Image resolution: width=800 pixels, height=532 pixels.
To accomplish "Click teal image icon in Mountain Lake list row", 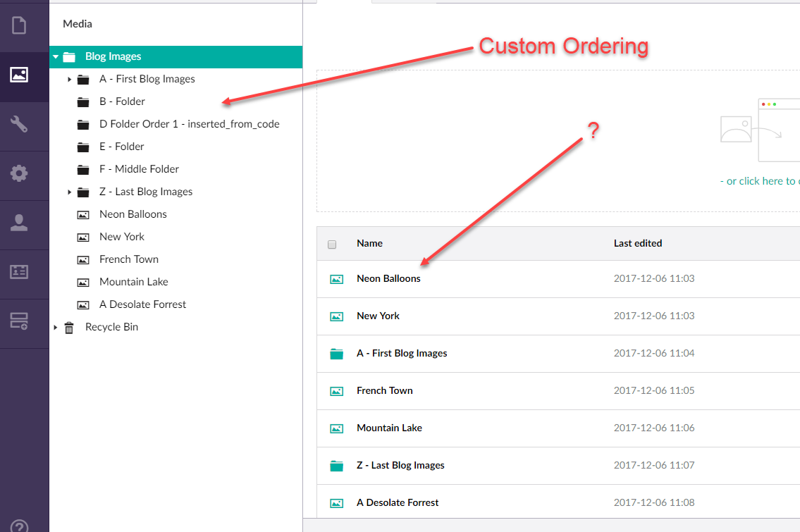I will (x=337, y=428).
